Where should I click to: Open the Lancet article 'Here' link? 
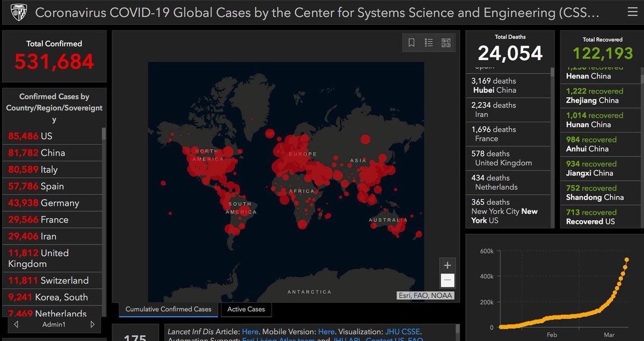(250, 332)
